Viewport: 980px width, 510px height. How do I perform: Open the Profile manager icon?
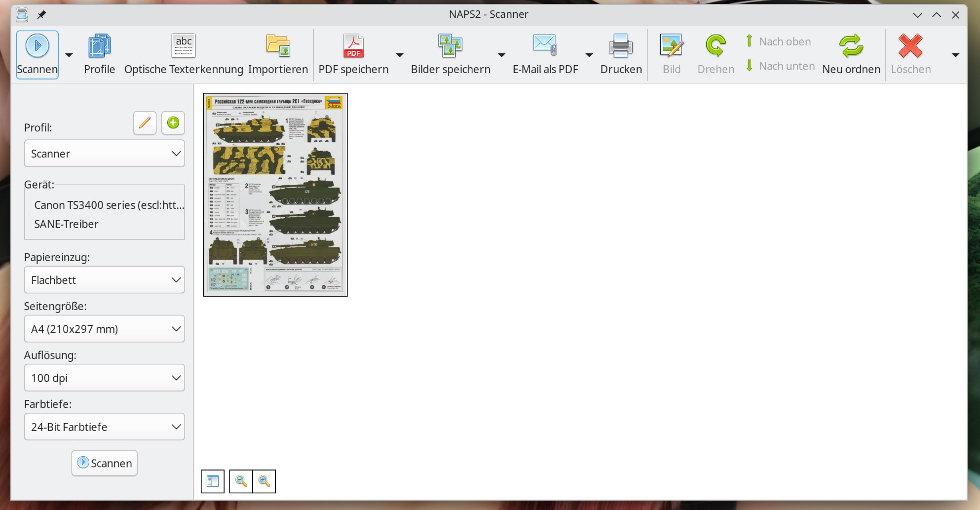pyautogui.click(x=99, y=54)
